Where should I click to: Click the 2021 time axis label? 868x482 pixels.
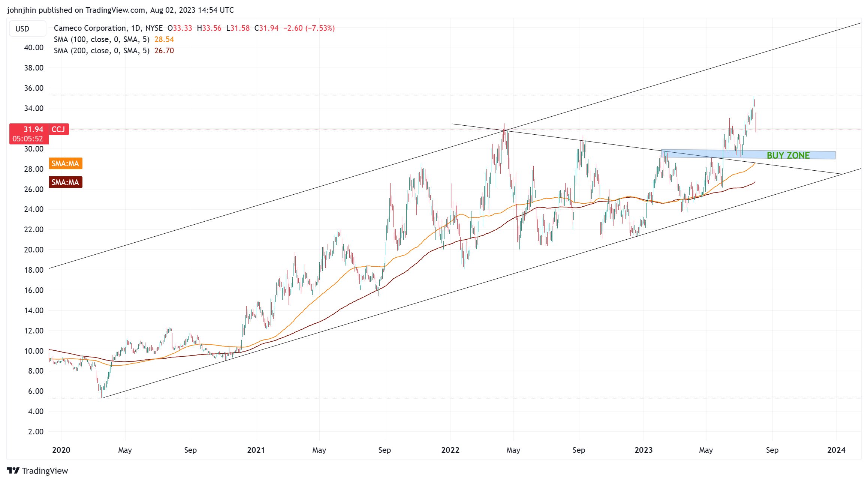point(256,450)
